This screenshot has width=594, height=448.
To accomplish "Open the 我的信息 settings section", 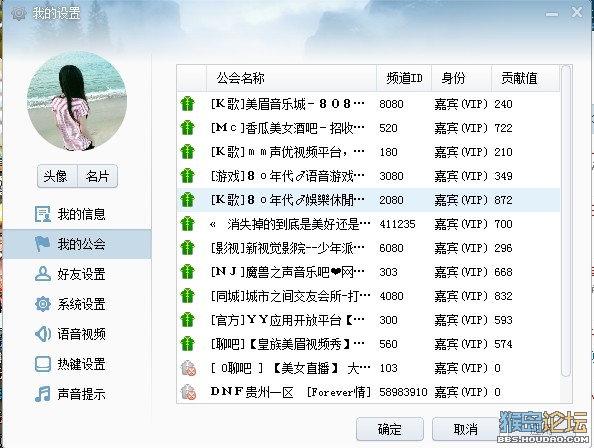I will [81, 214].
